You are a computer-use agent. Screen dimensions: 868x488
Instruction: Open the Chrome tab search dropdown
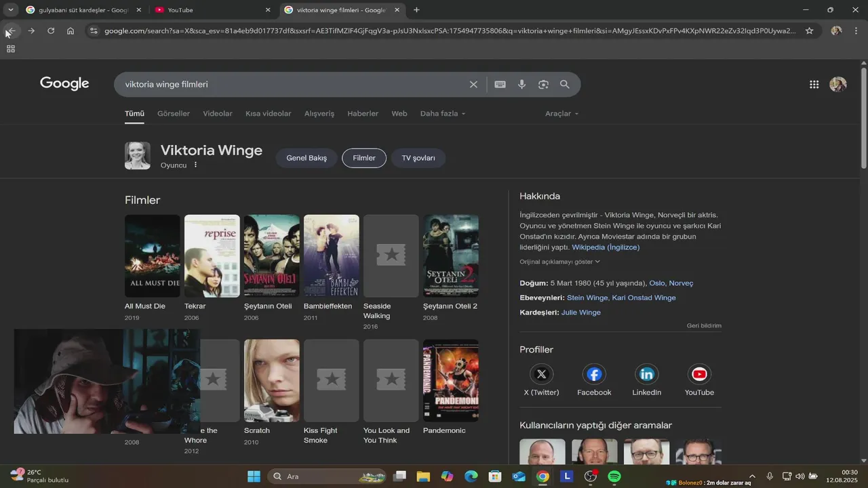[11, 10]
